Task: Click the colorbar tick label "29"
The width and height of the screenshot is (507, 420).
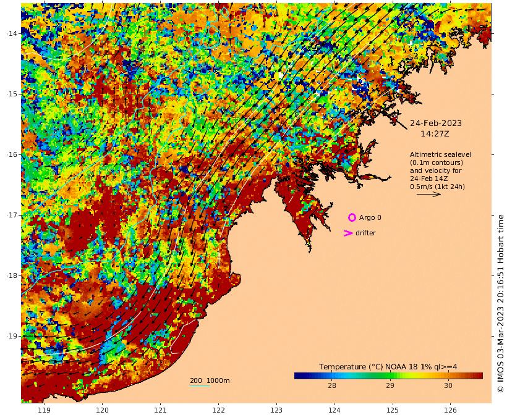Action: [390, 385]
